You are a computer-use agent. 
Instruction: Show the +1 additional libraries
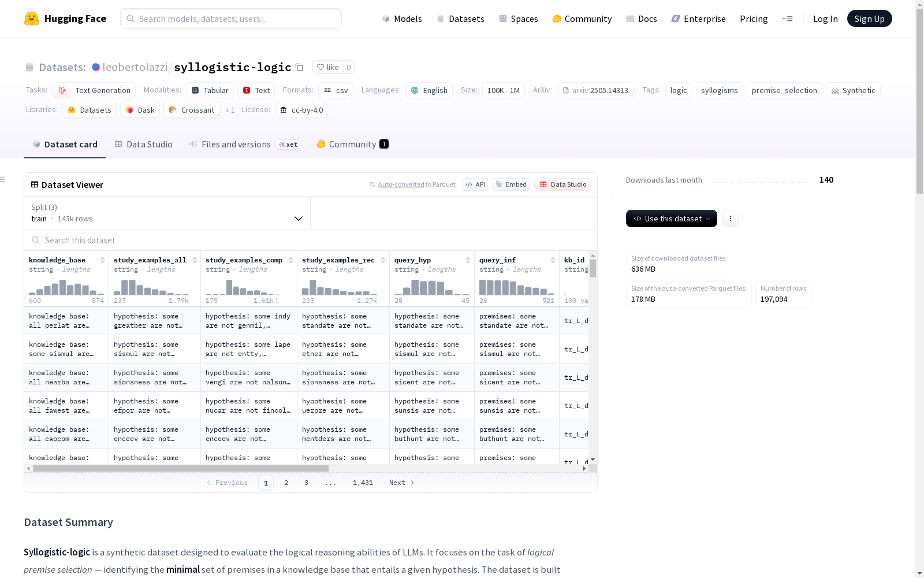tap(230, 110)
